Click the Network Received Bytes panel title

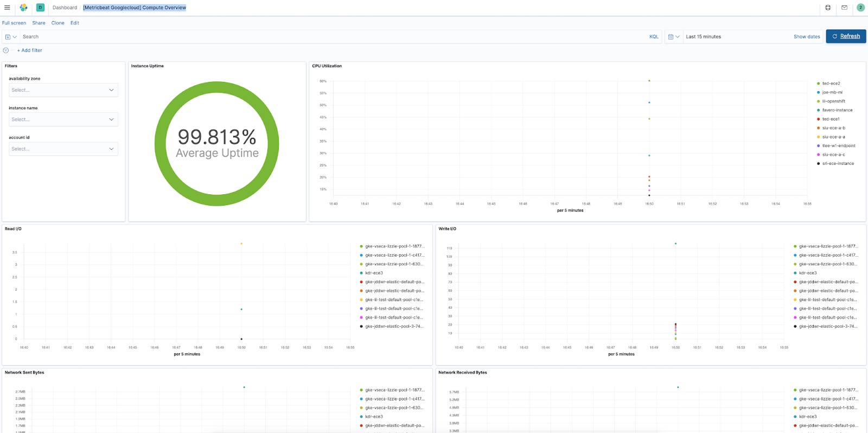point(463,373)
